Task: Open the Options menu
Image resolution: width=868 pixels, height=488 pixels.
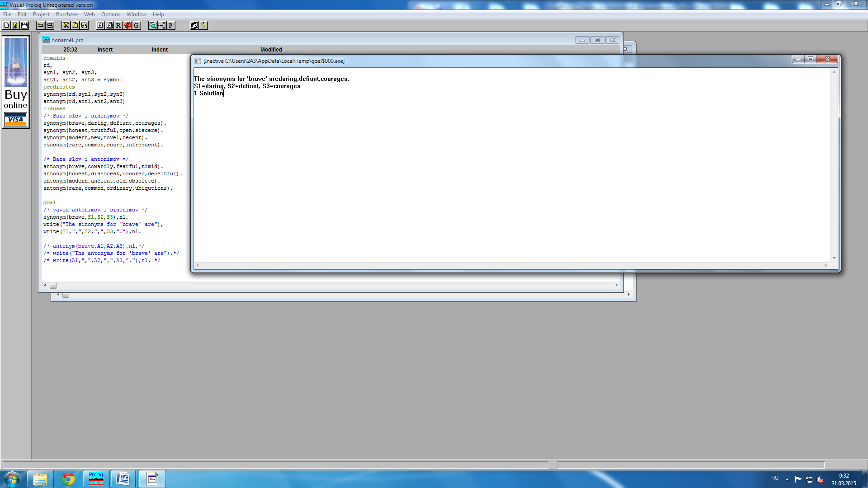Action: 110,14
